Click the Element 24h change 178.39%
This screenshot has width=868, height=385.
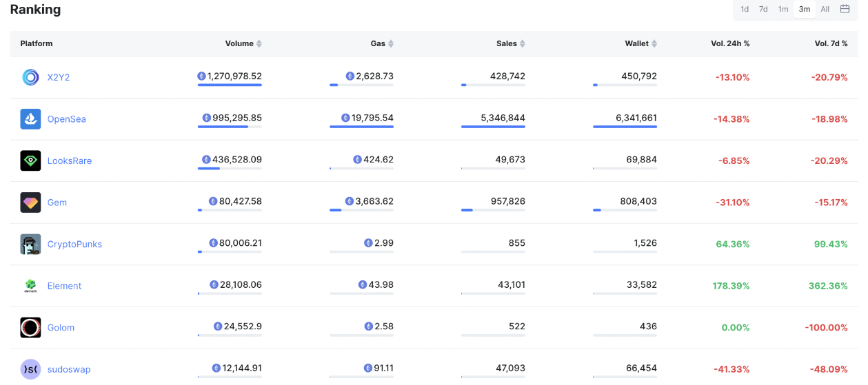point(731,286)
